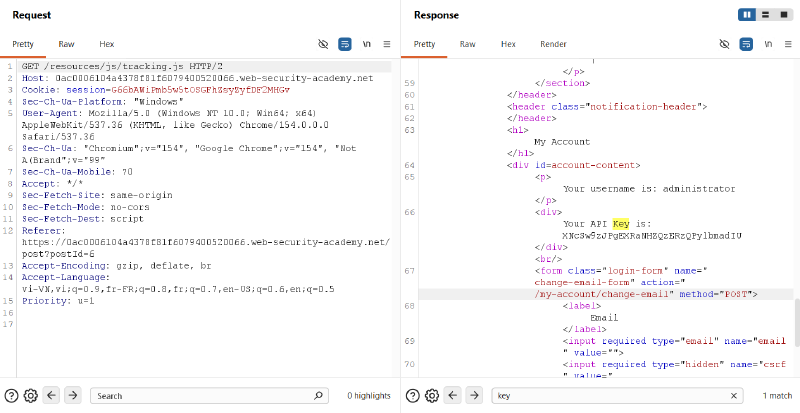Viewport: 800px width, 413px height.
Task: Go to previous match in Response search
Action: coord(453,395)
